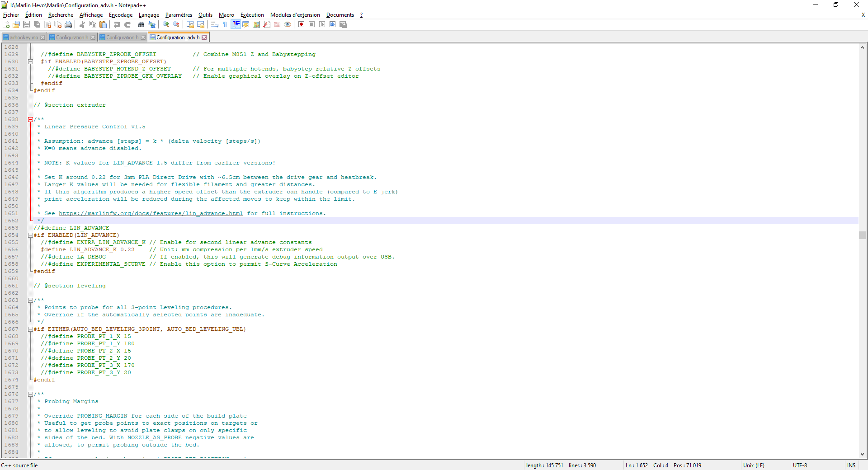Click the Open file toolbar icon
Image resolution: width=868 pixels, height=470 pixels.
click(16, 24)
